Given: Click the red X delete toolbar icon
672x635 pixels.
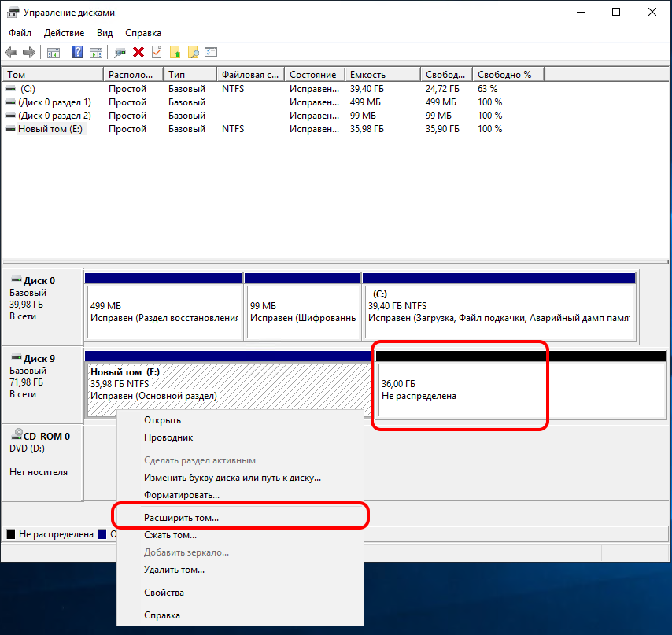Looking at the screenshot, I should pos(138,52).
